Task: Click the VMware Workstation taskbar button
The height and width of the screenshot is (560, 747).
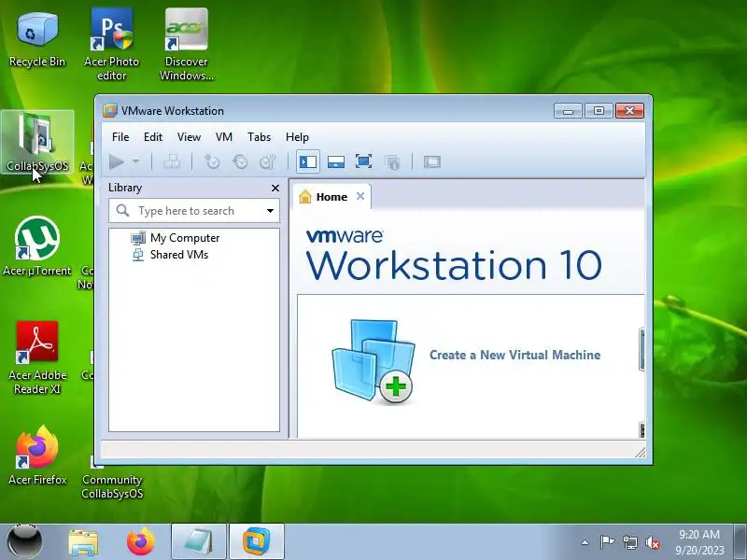Action: tap(256, 542)
